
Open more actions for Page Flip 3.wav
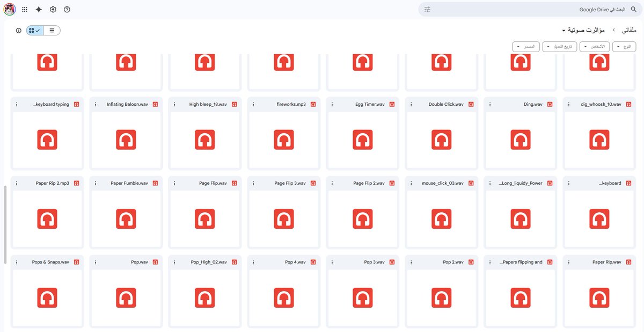point(253,183)
